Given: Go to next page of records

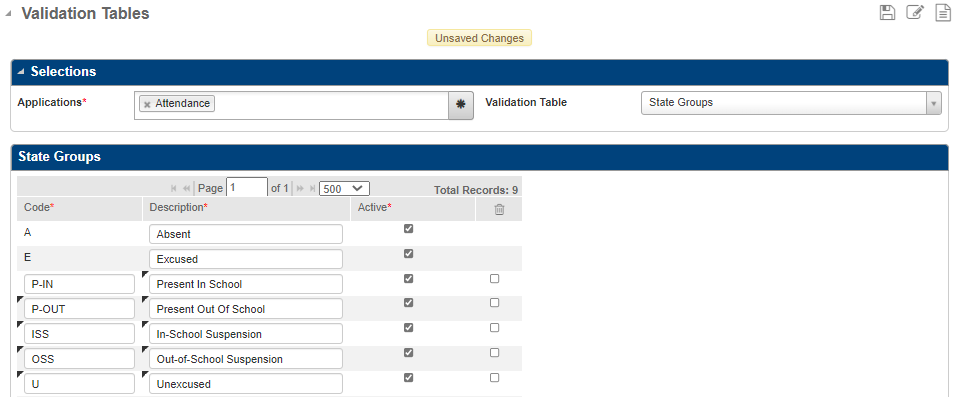Looking at the screenshot, I should point(300,188).
